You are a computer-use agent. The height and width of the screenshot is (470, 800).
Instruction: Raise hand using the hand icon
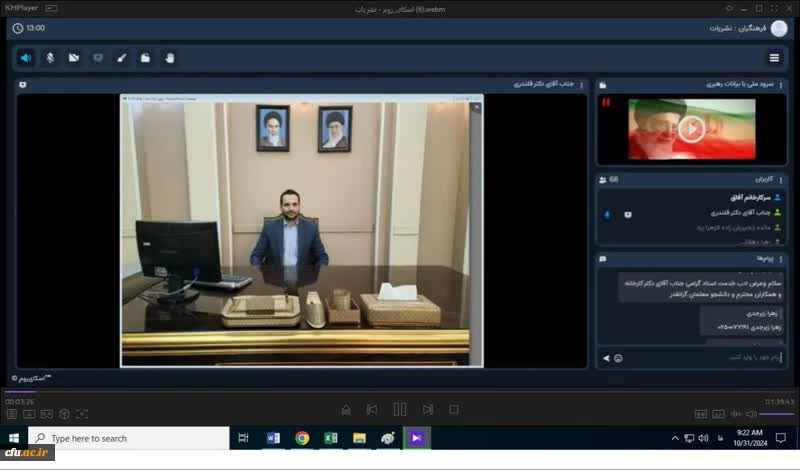tap(170, 58)
